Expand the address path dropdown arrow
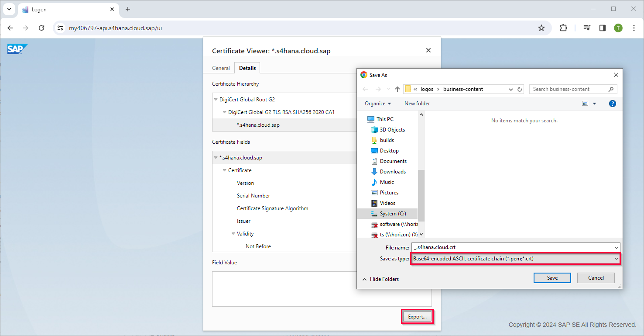Image resolution: width=644 pixels, height=336 pixels. click(511, 89)
